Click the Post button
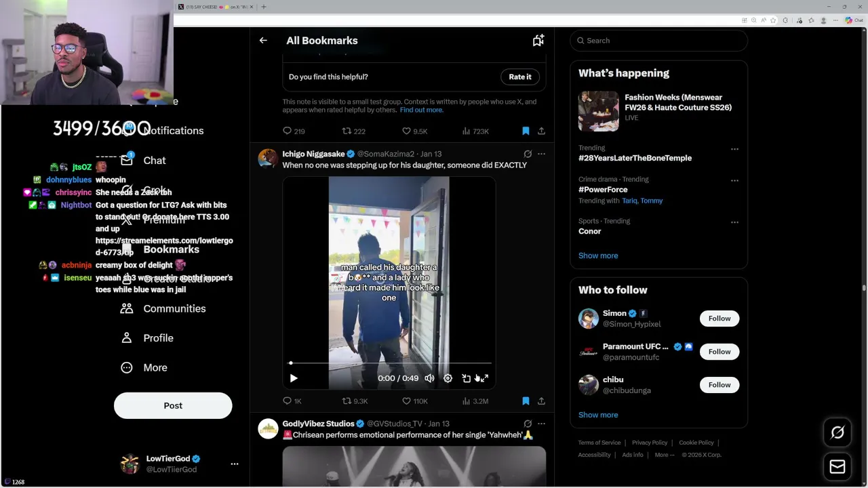Screen dimensions: 868x488 tap(173, 405)
